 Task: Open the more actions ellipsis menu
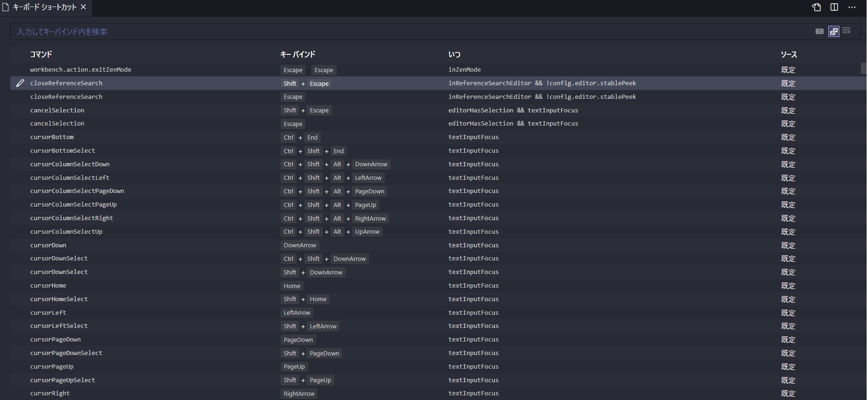coord(852,7)
